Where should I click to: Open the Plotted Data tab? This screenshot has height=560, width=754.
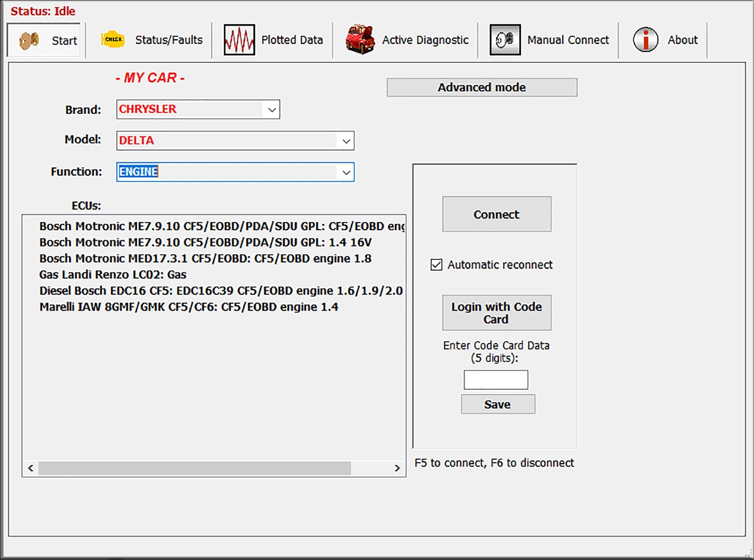coord(291,40)
